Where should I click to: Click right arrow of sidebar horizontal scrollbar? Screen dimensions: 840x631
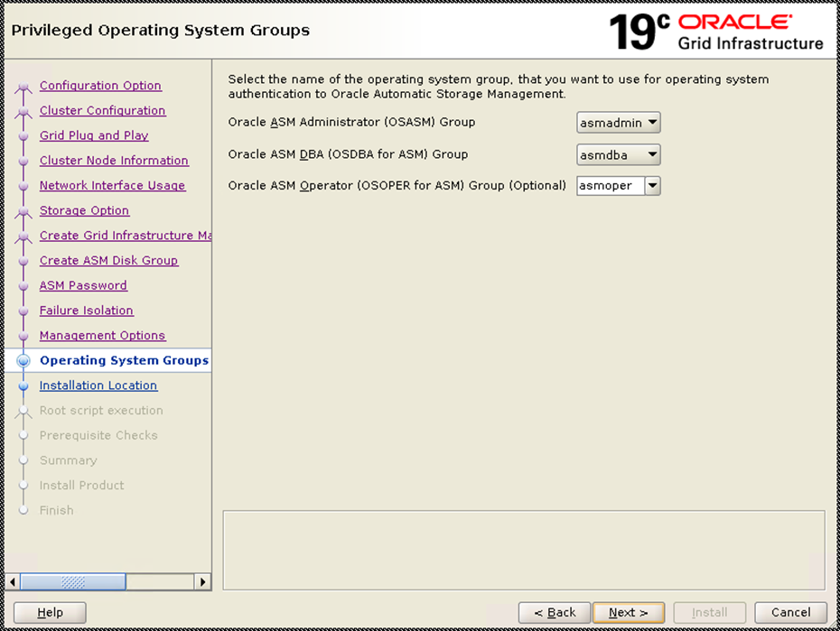click(203, 582)
